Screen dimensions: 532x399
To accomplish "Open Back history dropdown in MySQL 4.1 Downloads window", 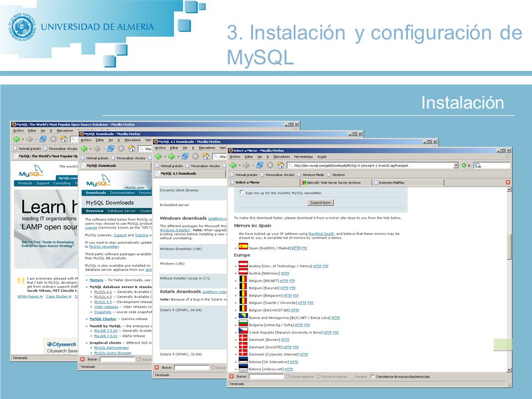I will click(165, 157).
